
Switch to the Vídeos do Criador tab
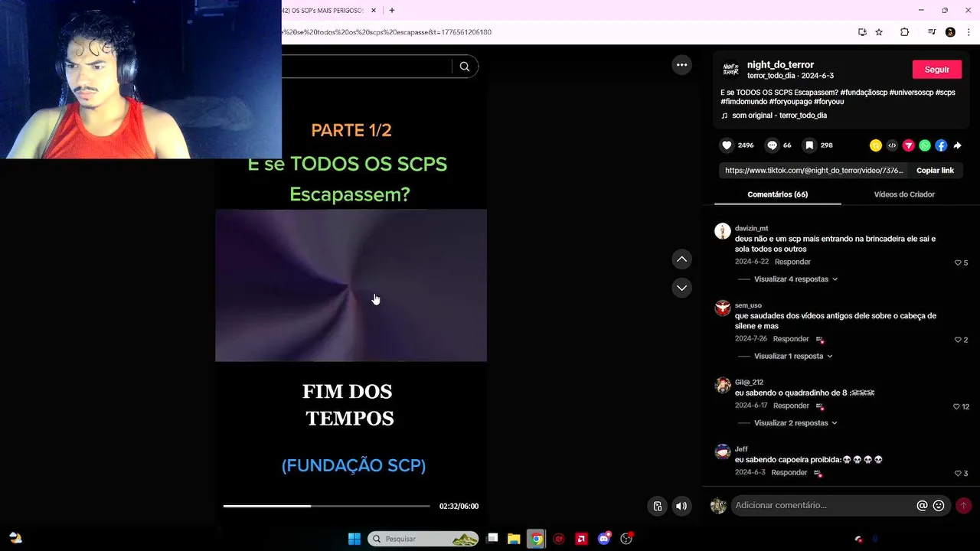[904, 194]
